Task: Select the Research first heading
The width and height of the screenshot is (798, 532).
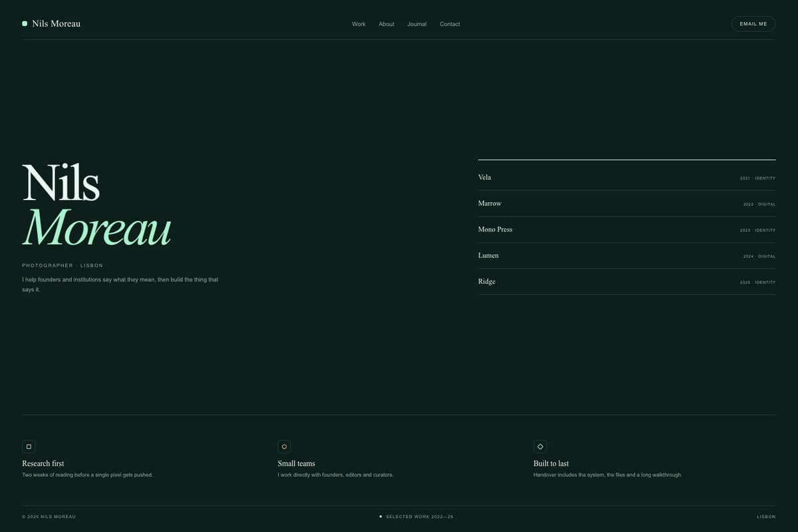Action: 43,464
